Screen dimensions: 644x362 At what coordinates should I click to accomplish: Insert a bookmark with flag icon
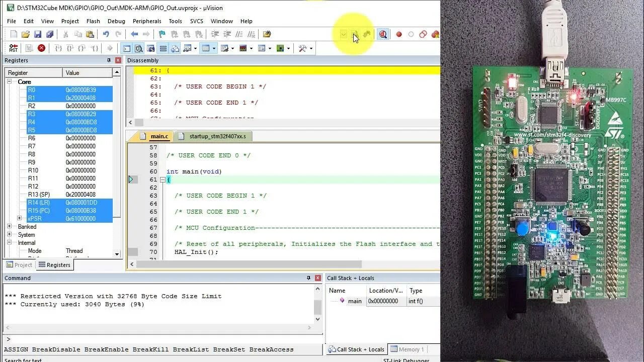(162, 34)
